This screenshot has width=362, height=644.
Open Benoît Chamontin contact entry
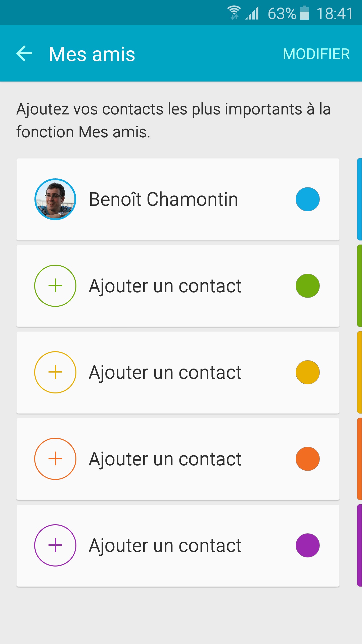click(x=163, y=199)
